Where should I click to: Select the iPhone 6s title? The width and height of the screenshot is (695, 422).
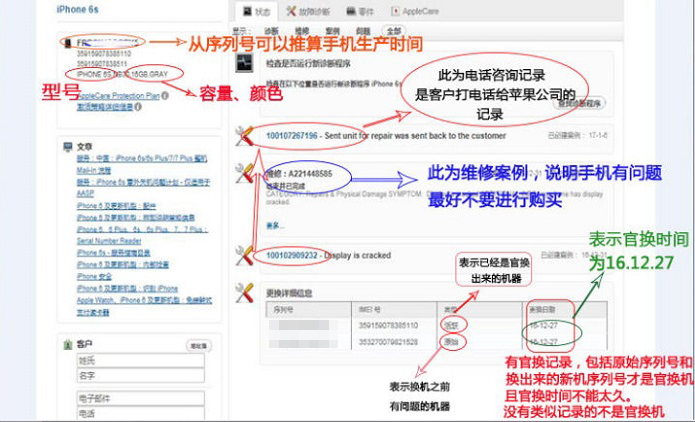tap(78, 9)
